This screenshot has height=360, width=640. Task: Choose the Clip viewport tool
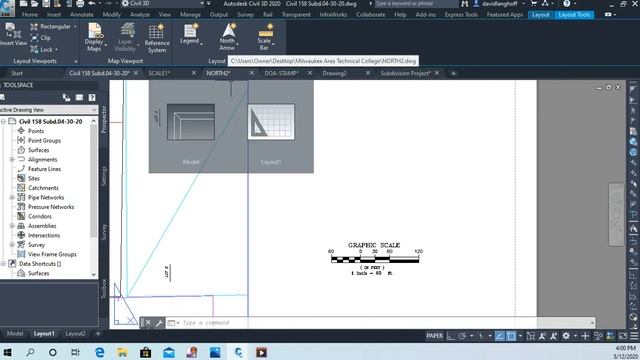coord(40,38)
